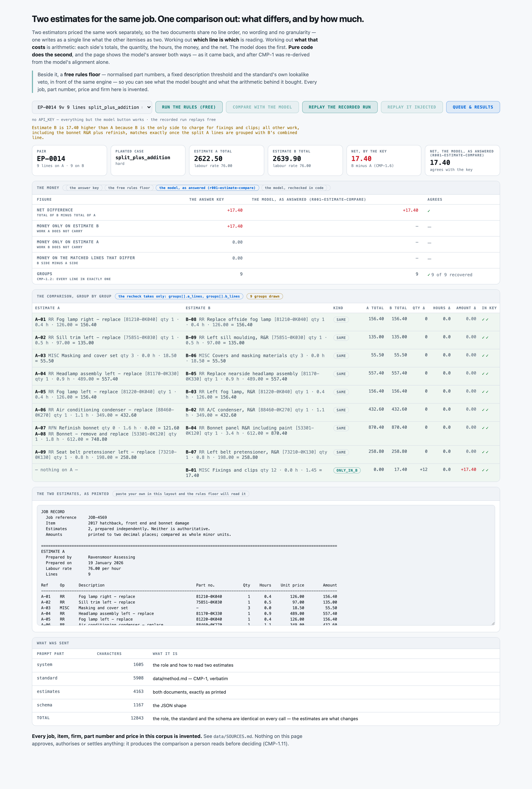Click the 'paste your own' hint pill
The image size is (532, 789).
coord(181,494)
